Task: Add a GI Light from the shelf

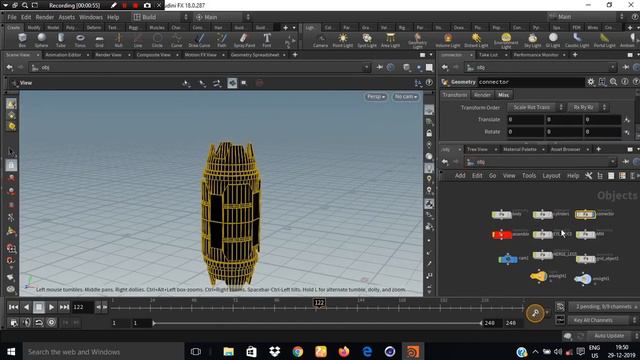Action: (553, 40)
